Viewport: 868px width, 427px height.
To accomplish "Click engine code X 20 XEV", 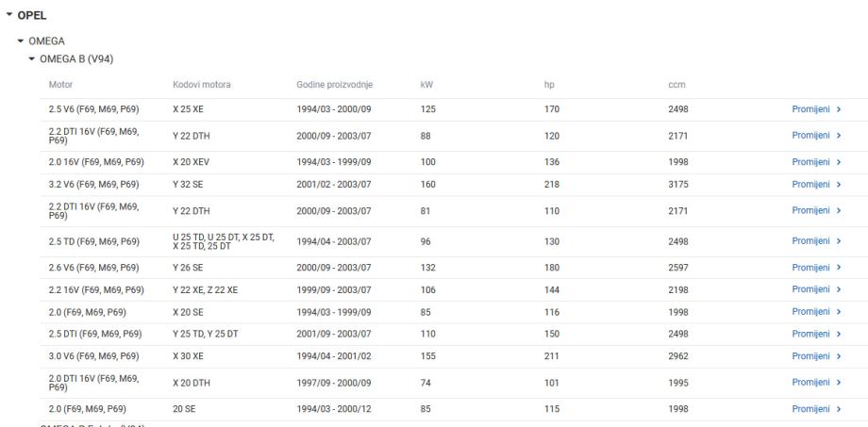I will click(x=191, y=162).
